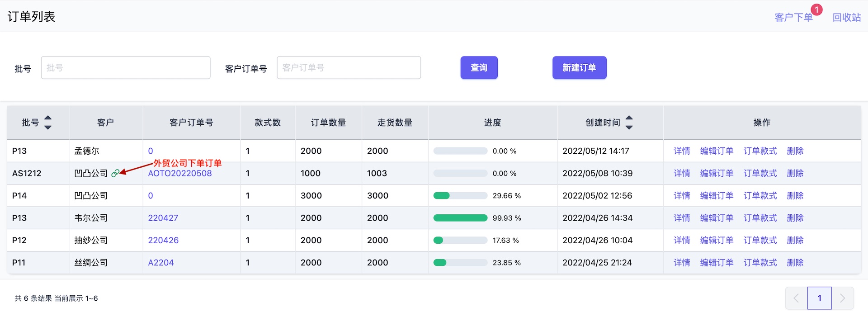Click 编辑订单 for P12
The width and height of the screenshot is (868, 312).
click(x=717, y=240)
